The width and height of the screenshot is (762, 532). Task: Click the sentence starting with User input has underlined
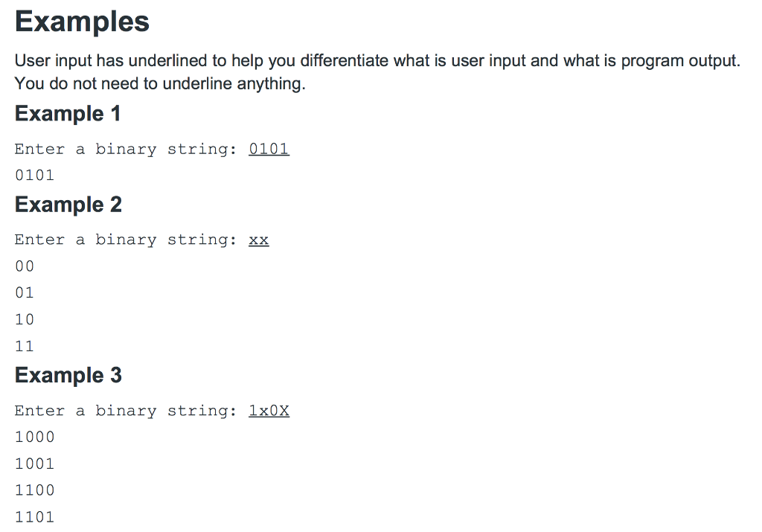coord(377,61)
